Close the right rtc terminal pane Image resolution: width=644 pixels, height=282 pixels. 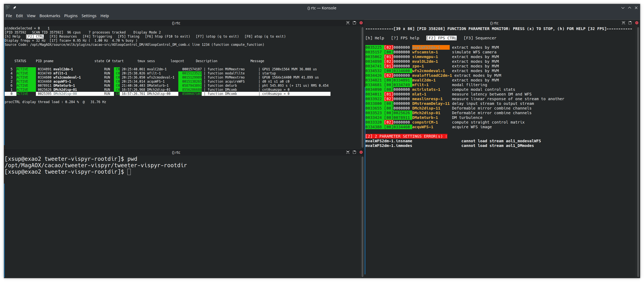(637, 23)
